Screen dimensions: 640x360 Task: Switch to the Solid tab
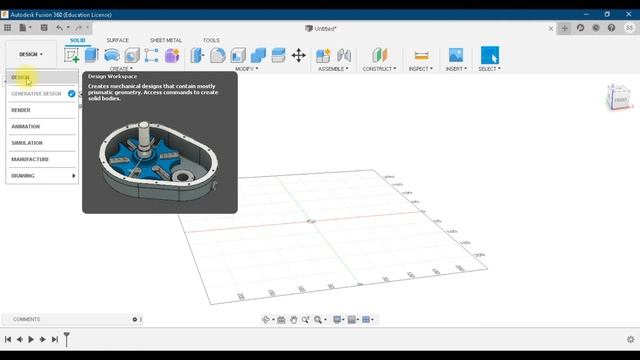pos(78,40)
